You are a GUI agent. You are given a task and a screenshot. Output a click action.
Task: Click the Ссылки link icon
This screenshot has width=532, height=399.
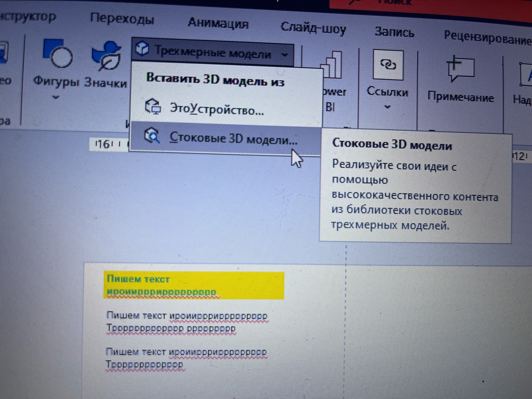click(x=388, y=65)
